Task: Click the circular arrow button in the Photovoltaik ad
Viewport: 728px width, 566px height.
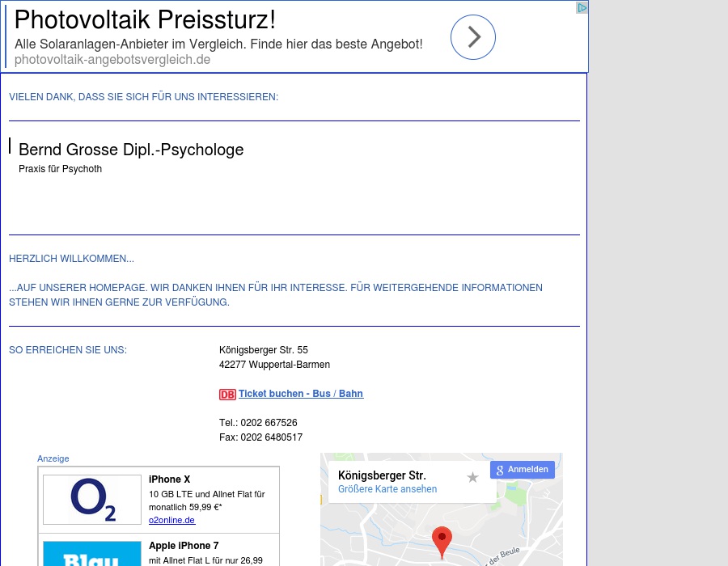Action: coord(472,37)
